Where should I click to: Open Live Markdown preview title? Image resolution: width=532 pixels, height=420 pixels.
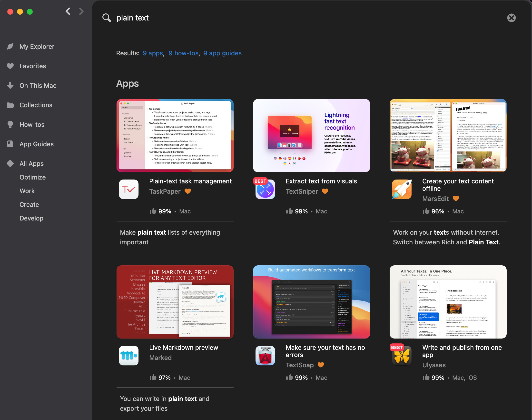(x=184, y=348)
